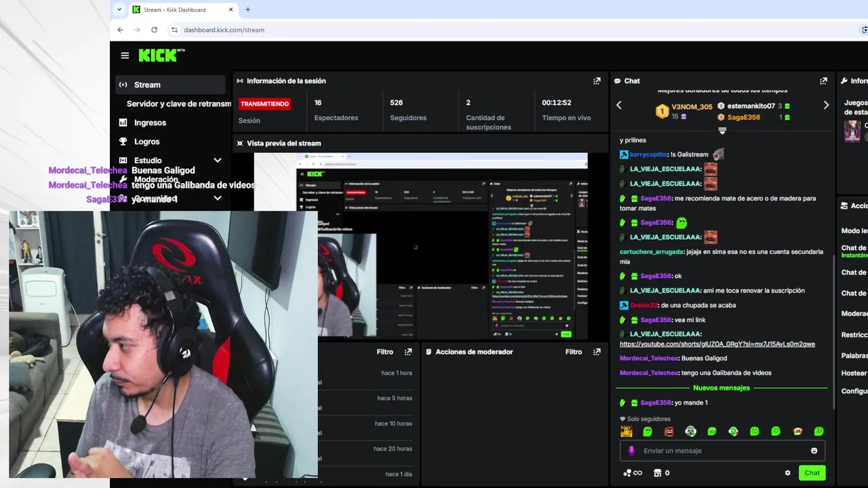The height and width of the screenshot is (488, 868).
Task: Open the YouTube shorts link in chat
Action: coord(717,344)
